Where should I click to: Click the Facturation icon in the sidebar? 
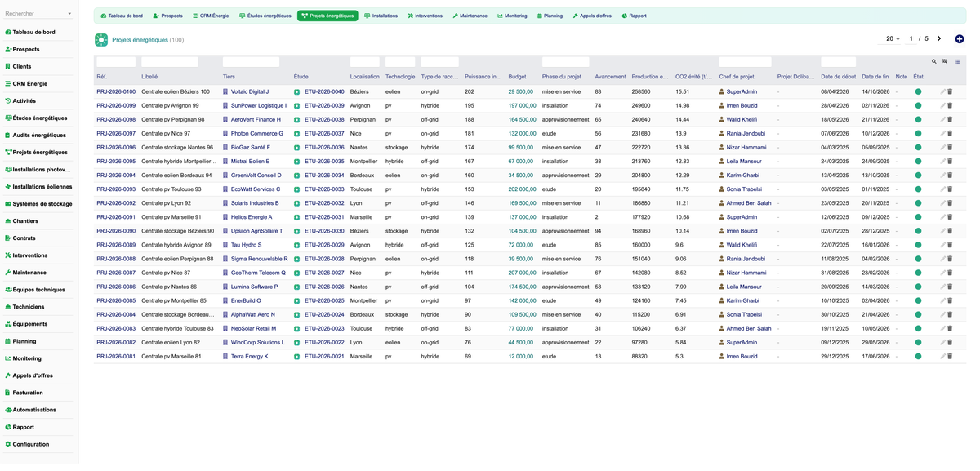tap(8, 393)
